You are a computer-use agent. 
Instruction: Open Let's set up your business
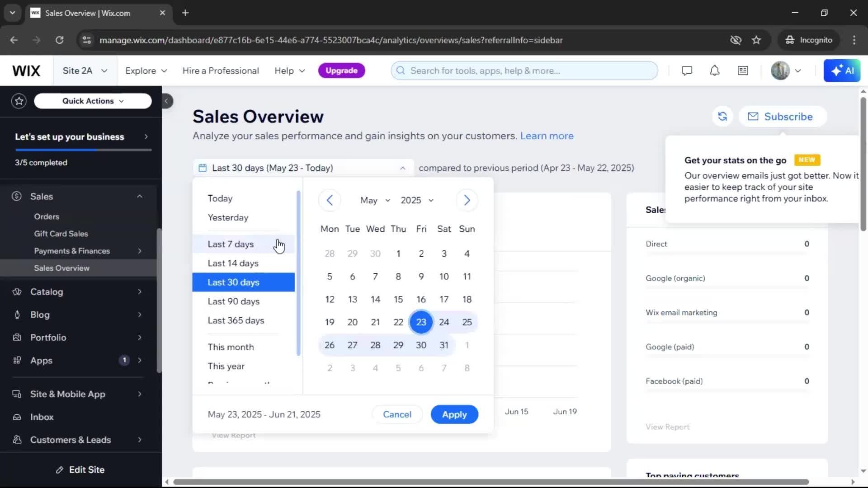pos(81,137)
